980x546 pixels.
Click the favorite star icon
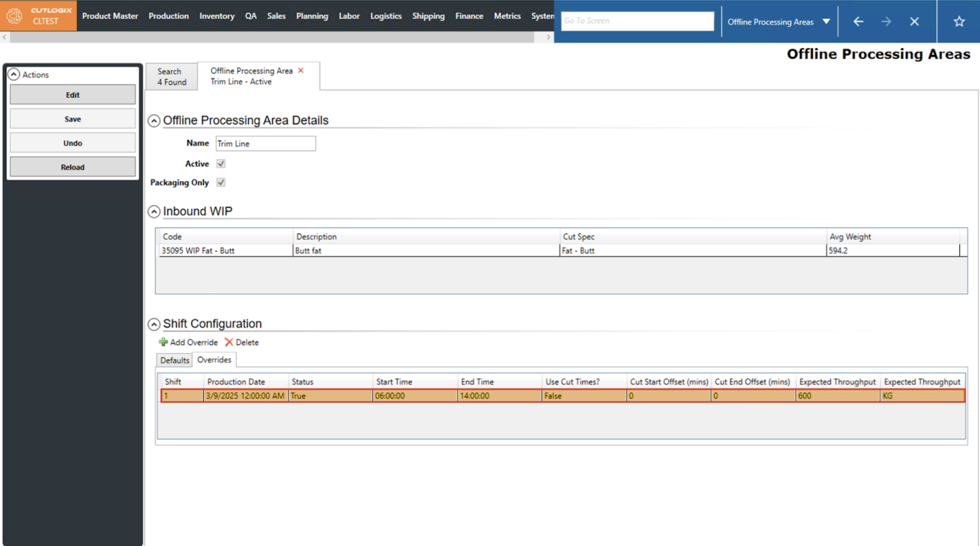959,21
